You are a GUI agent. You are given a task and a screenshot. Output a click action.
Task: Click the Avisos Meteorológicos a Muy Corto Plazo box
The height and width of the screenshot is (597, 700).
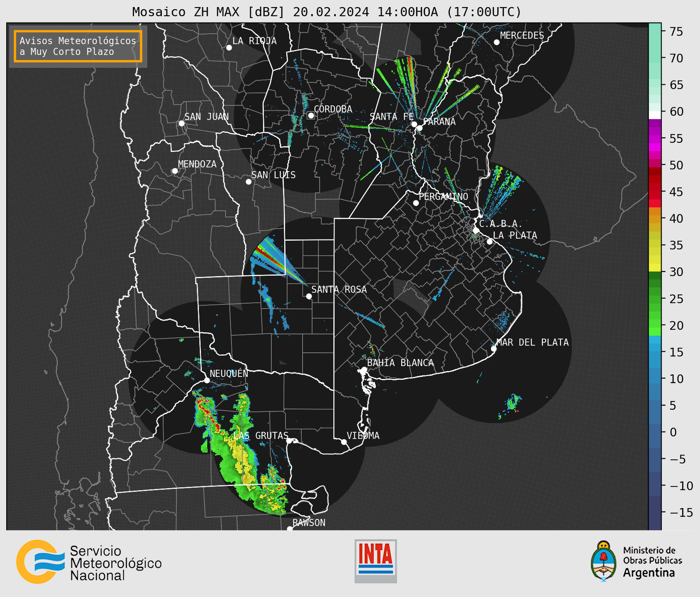click(78, 46)
